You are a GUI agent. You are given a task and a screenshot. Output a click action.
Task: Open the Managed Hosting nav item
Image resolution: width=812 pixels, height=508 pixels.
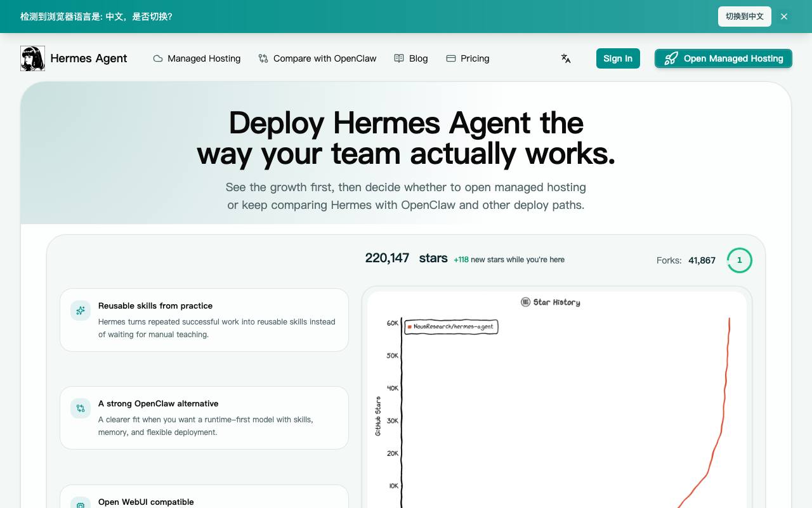point(197,58)
